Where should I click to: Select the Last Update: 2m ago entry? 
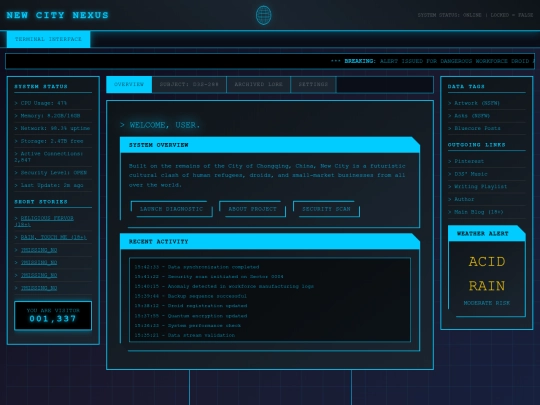tap(53, 185)
